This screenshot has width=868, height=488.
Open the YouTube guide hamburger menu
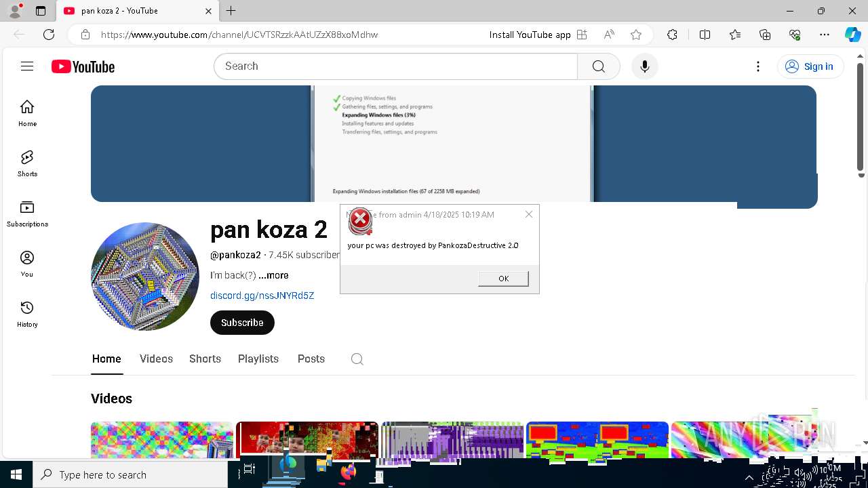click(x=27, y=66)
